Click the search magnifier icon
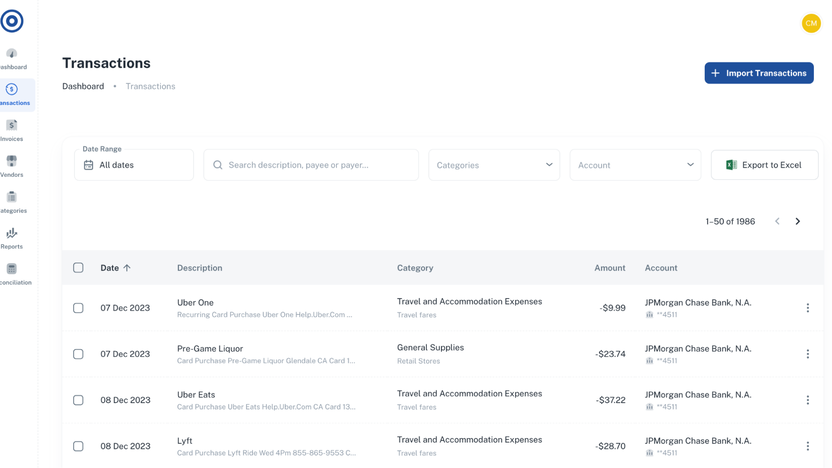Screen dimensions: 832x468 [218, 165]
